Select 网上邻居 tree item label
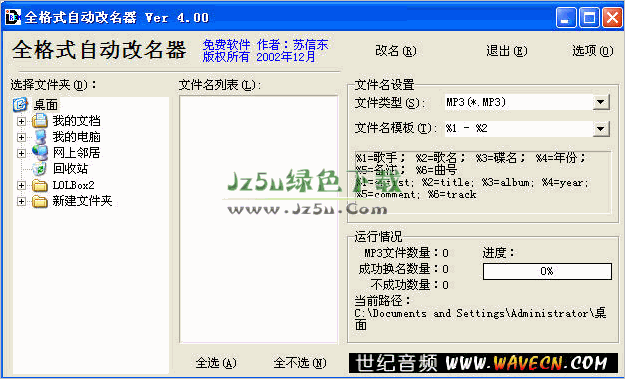 pos(77,153)
